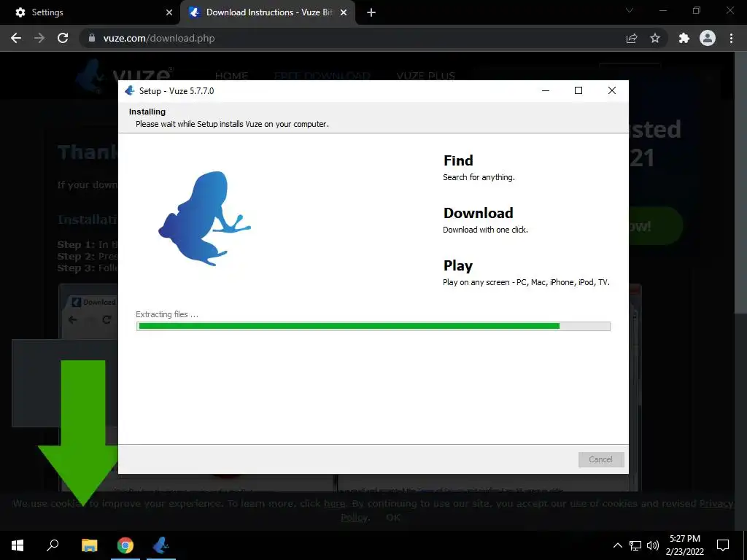Click the large blue Vuze frog logo

(205, 219)
